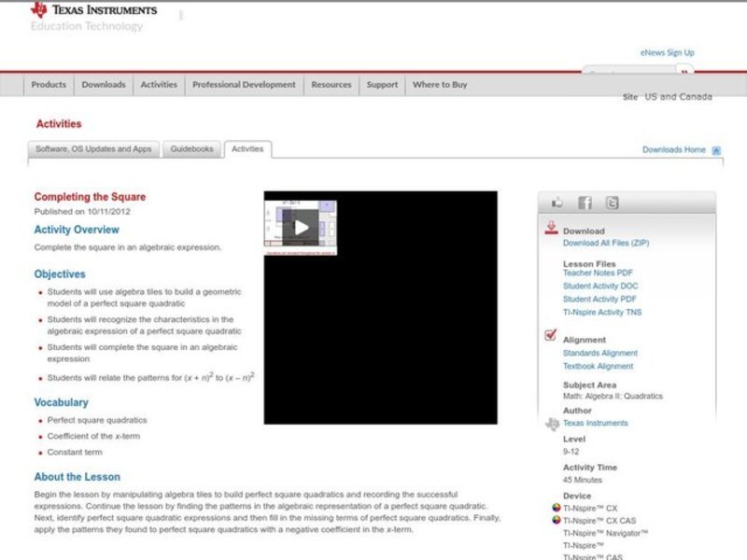The height and width of the screenshot is (560, 747).
Task: Click the Texas Instruments logo
Action: pos(93,10)
